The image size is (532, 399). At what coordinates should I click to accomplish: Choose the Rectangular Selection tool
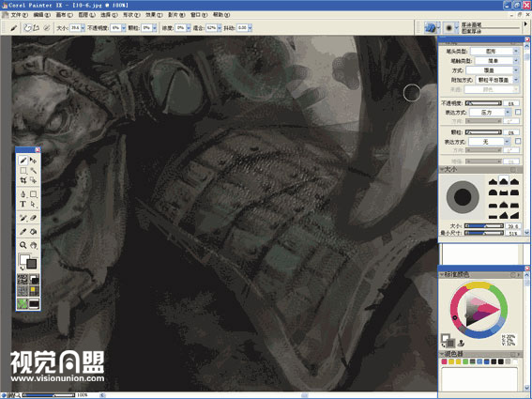pyautogui.click(x=23, y=171)
